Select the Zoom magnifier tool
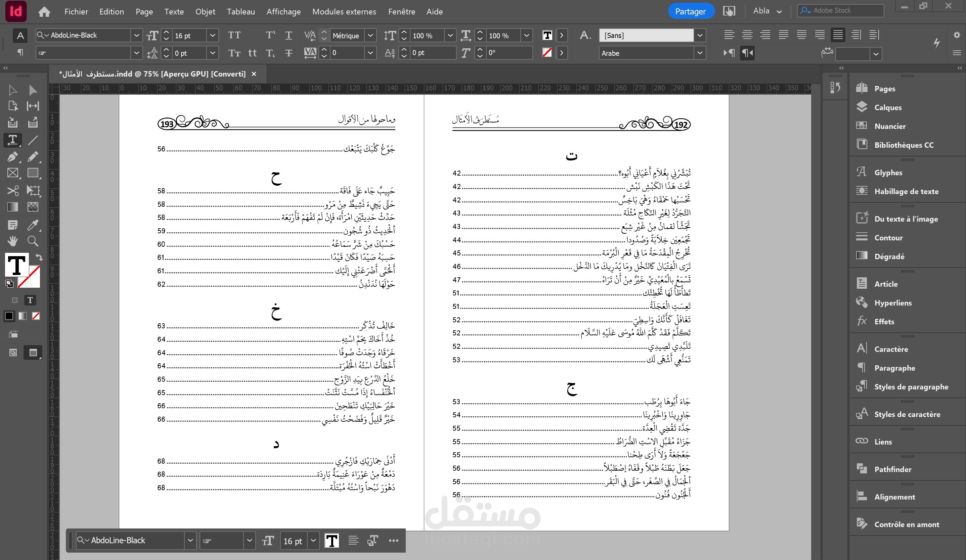 pyautogui.click(x=33, y=241)
